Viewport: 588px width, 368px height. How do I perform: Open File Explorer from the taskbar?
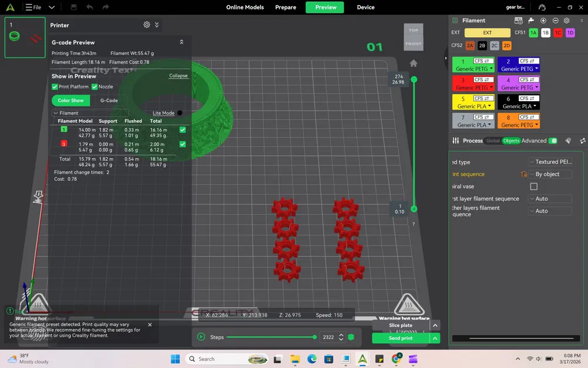pyautogui.click(x=295, y=359)
